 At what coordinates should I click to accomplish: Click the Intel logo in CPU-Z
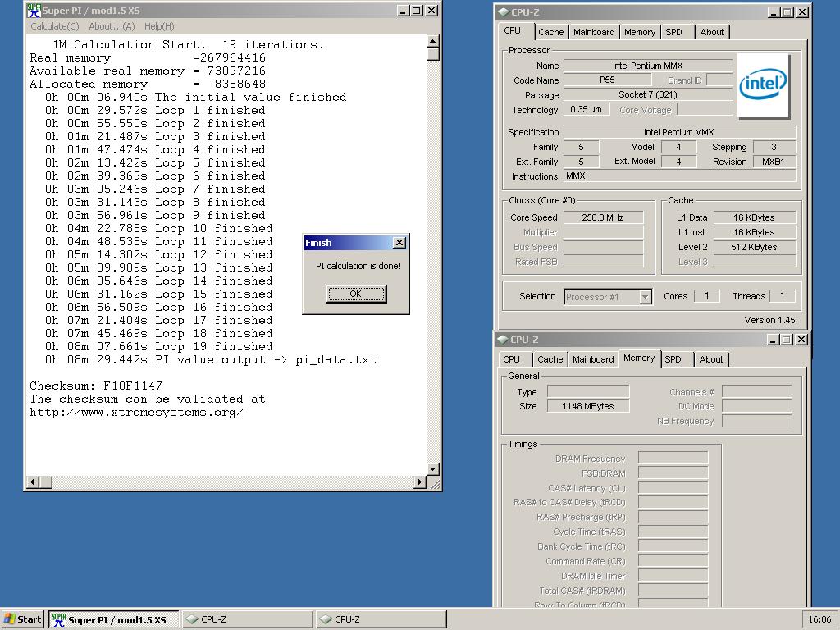[x=763, y=85]
